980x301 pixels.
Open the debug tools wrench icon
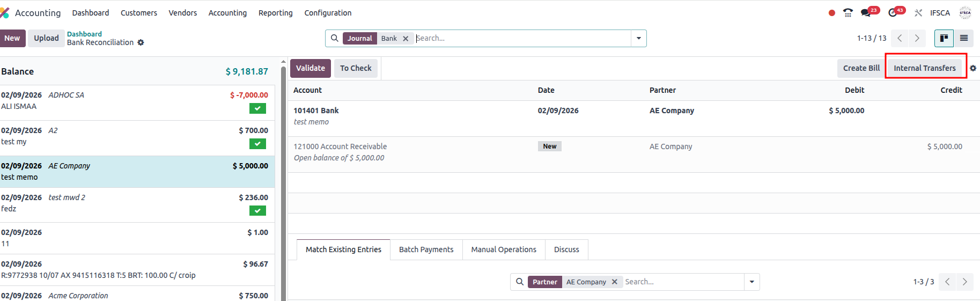pyautogui.click(x=918, y=13)
